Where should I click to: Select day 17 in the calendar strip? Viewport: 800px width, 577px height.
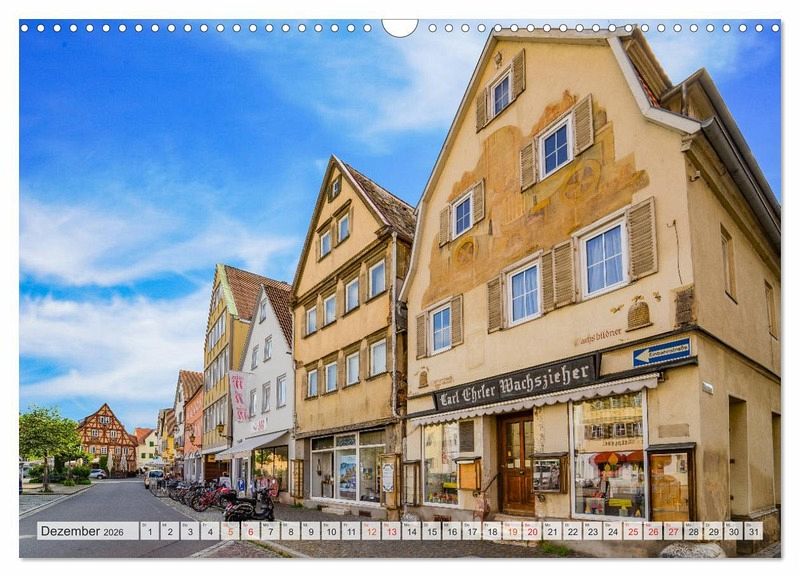coord(472,531)
